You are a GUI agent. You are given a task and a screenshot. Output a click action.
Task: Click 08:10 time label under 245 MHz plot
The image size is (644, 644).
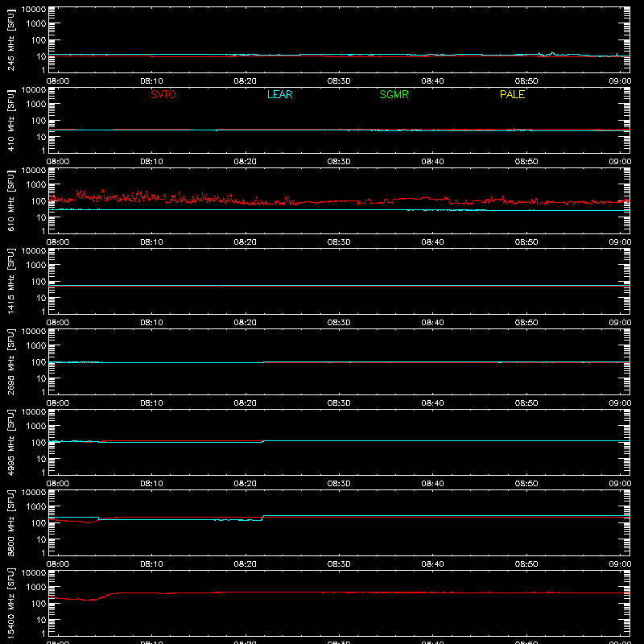pyautogui.click(x=151, y=81)
